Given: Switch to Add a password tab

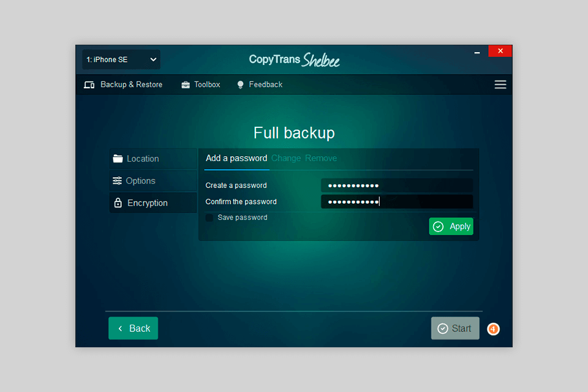Looking at the screenshot, I should [236, 158].
